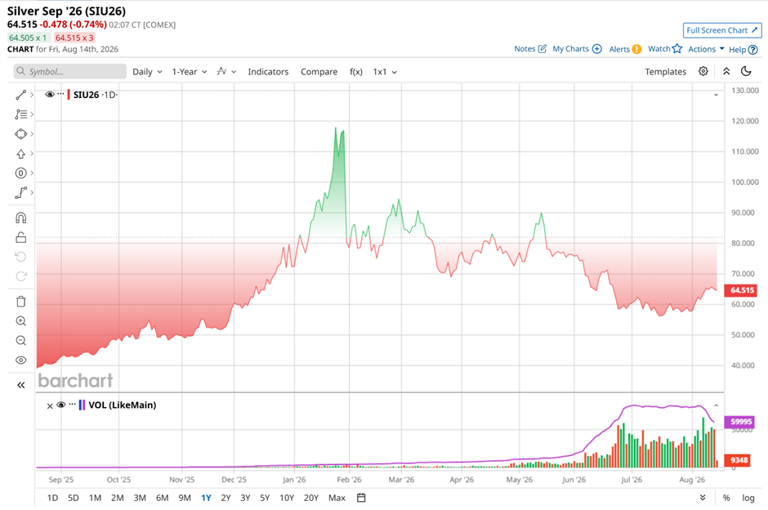
Task: Select the 5Y range tab
Action: (x=265, y=498)
